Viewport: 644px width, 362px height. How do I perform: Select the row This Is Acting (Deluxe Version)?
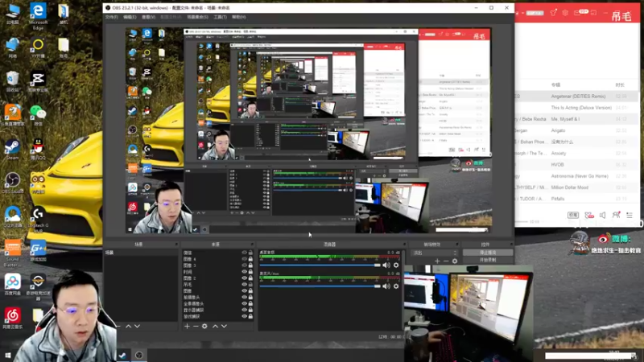point(578,108)
